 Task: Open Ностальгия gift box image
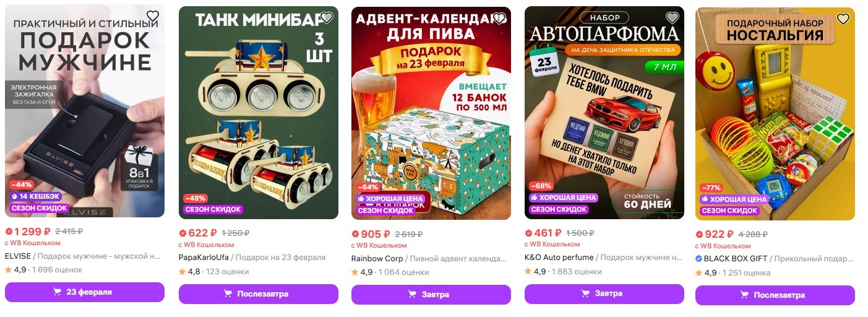point(775,113)
